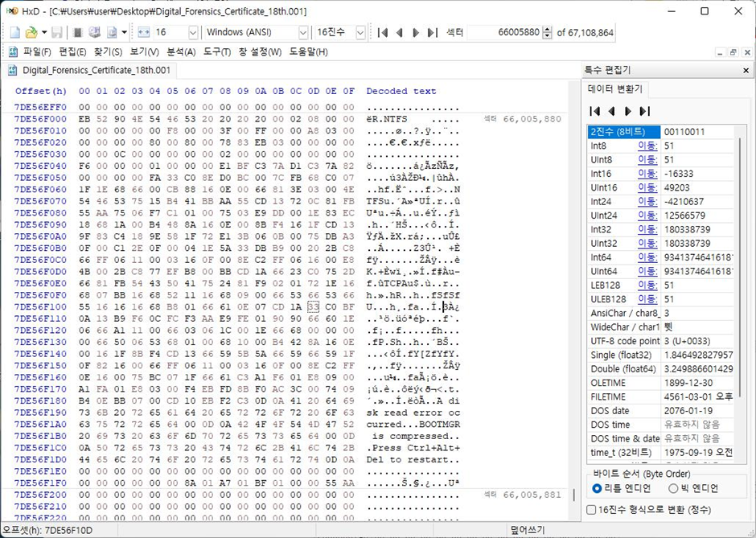Click the sector number input field
756x538 pixels.
504,32
